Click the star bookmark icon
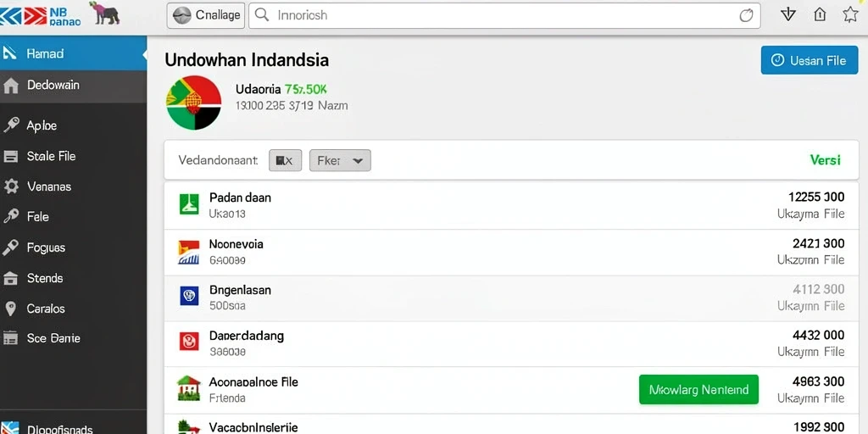This screenshot has height=434, width=868. 850,14
